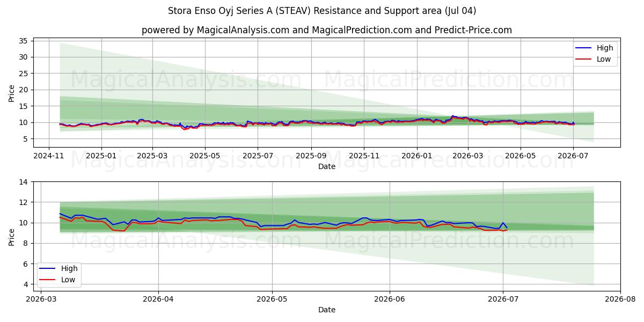
Task: Pick the red line swatch in upper legend
Action: pos(584,60)
